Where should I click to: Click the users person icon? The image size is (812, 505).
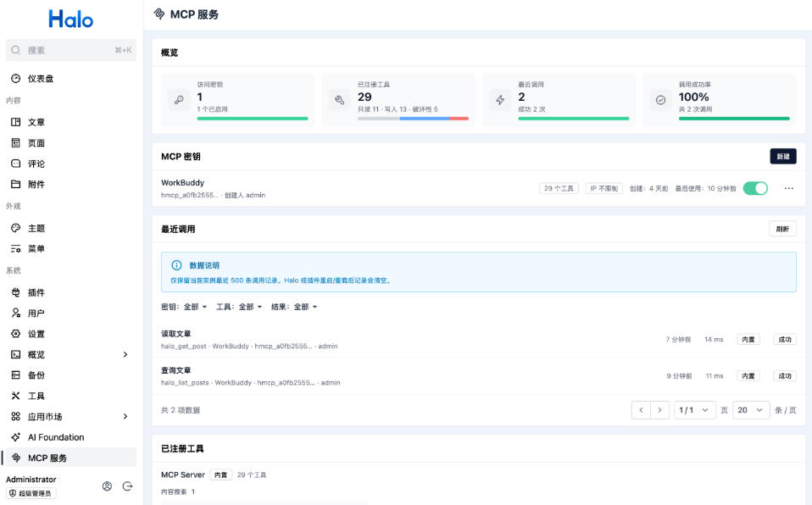pos(15,314)
